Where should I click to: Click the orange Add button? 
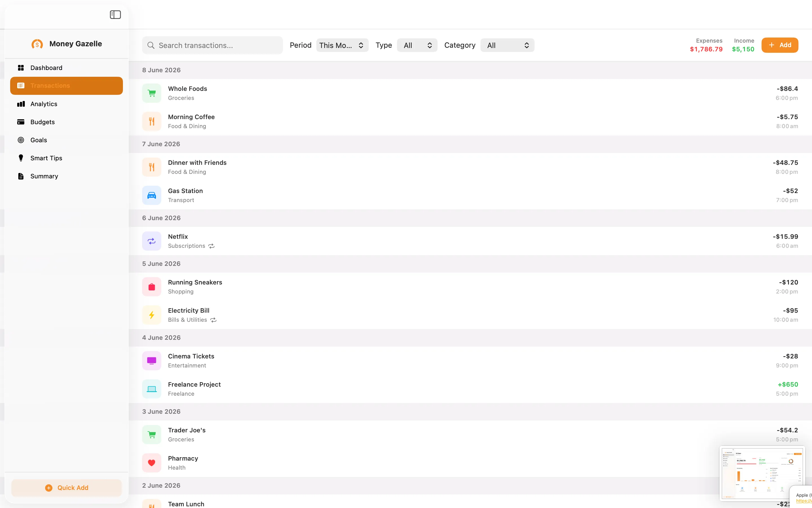pos(780,45)
